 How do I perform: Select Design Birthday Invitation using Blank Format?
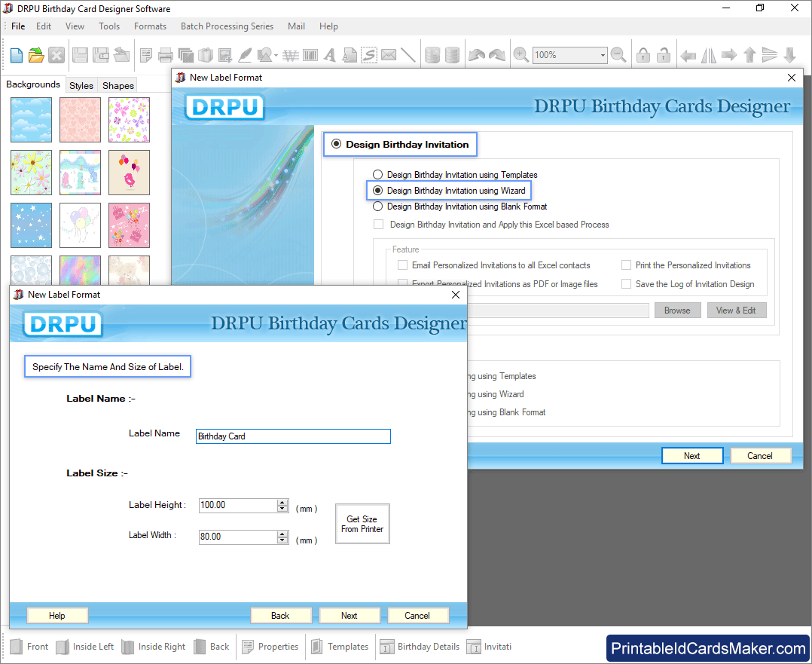tap(378, 207)
